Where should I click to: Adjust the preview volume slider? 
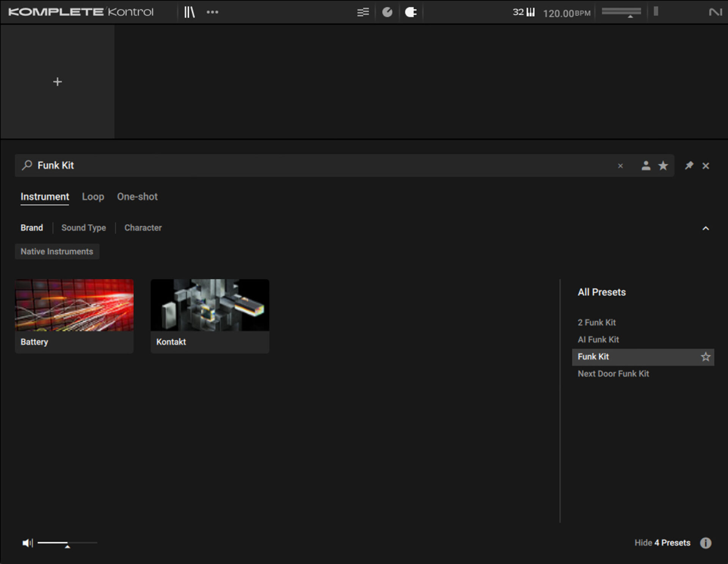click(67, 543)
